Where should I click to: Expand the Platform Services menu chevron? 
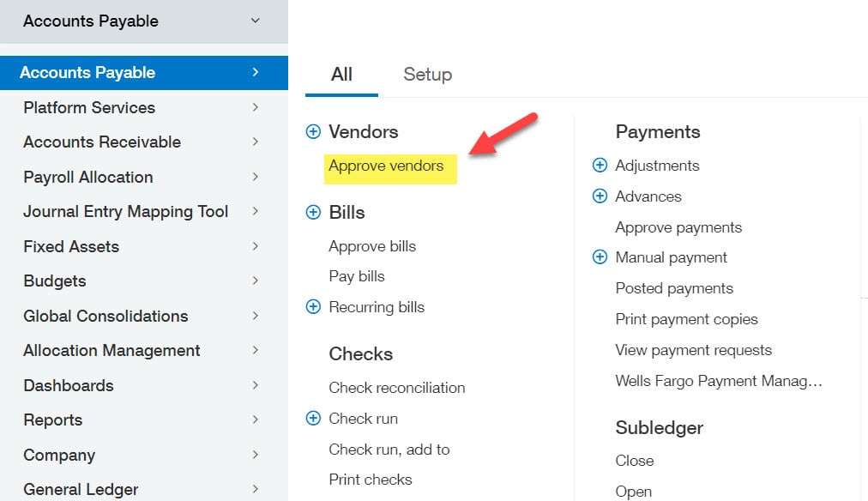255,107
